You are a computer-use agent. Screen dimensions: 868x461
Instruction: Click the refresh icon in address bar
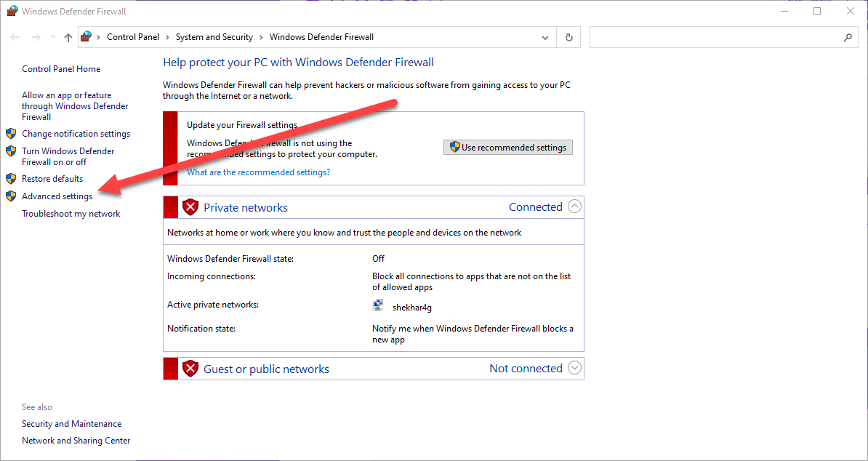pos(568,37)
